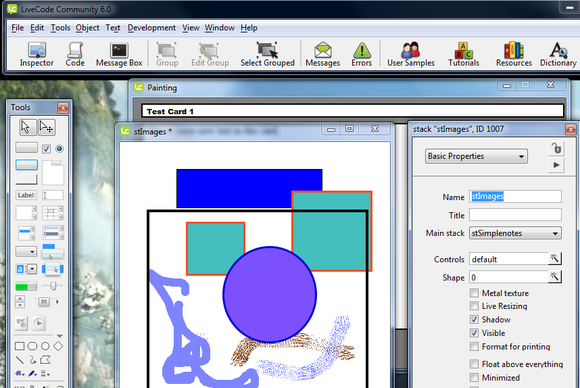The height and width of the screenshot is (388, 580).
Task: Click into the Title input field
Action: (x=515, y=215)
